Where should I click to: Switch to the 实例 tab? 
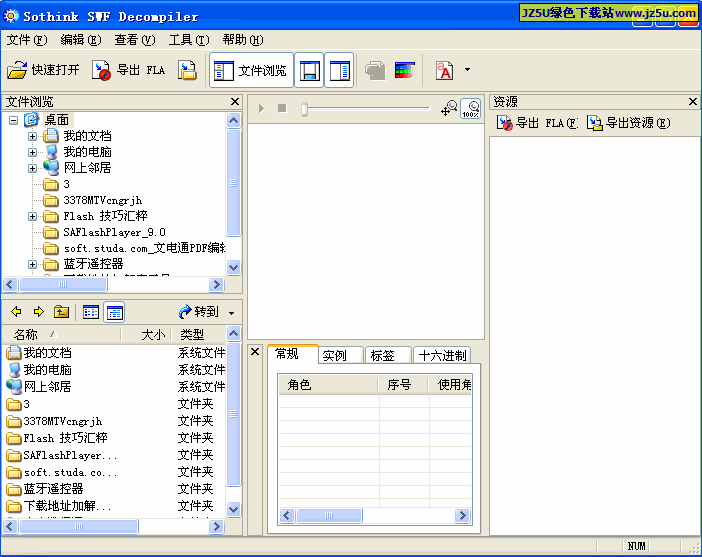pos(341,356)
